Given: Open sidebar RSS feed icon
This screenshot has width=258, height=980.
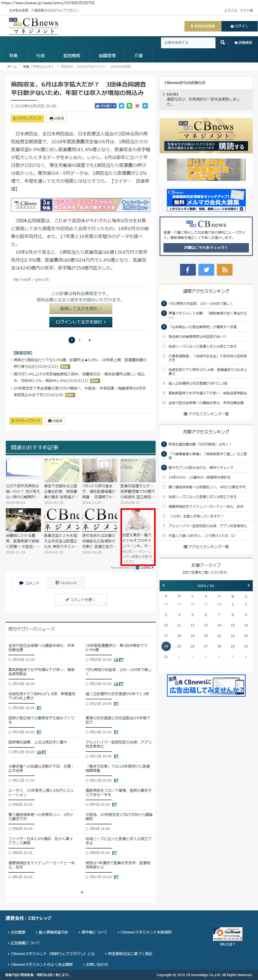Looking at the screenshot, I should point(224,270).
